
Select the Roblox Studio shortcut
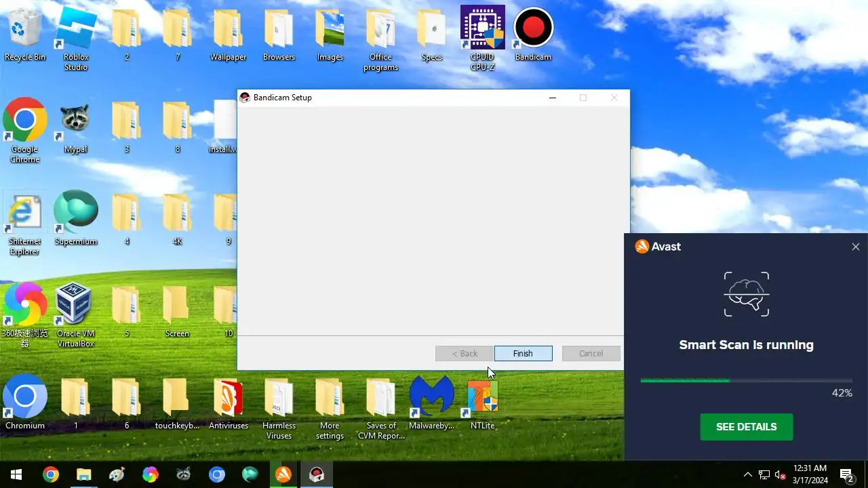(76, 39)
